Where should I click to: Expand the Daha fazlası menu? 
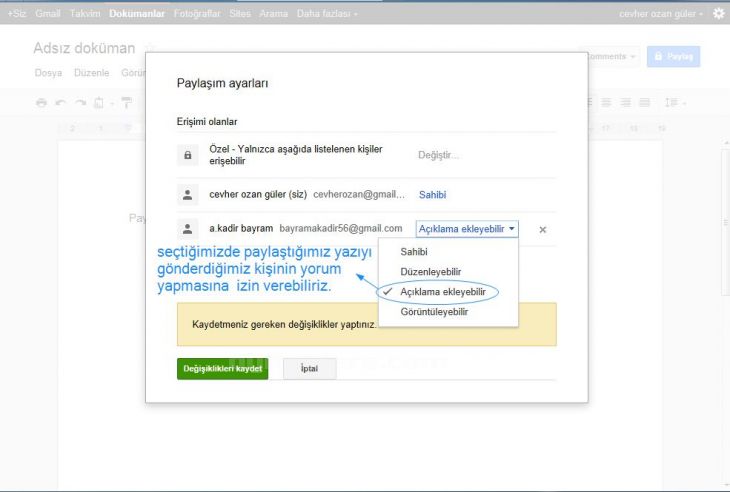click(326, 14)
